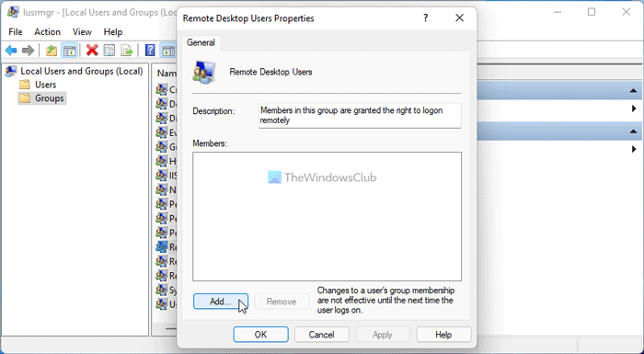Image resolution: width=644 pixels, height=354 pixels.
Task: Click the red X Delete toolbar icon
Action: coord(92,51)
